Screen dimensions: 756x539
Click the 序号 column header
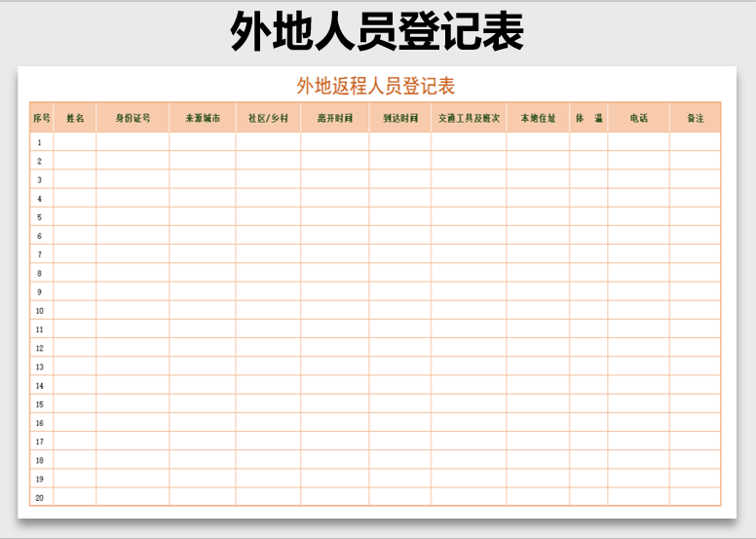[41, 118]
